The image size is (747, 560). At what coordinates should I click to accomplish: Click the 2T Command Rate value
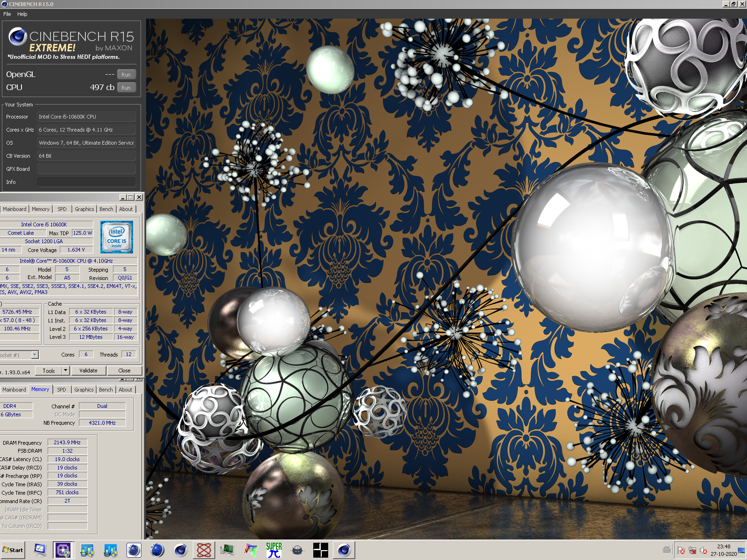tap(67, 501)
